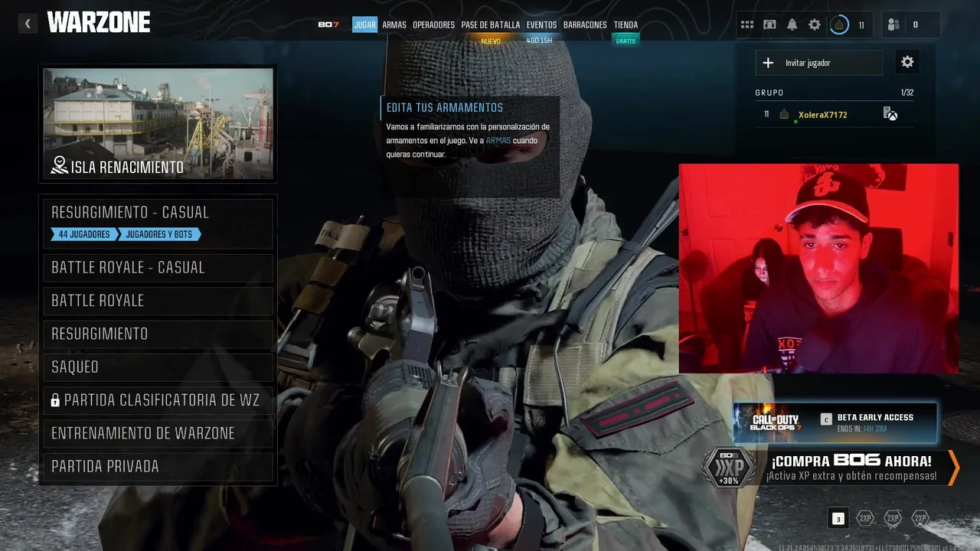Select Partida Clasificatoria de WZ
980x551 pixels.
pos(158,400)
